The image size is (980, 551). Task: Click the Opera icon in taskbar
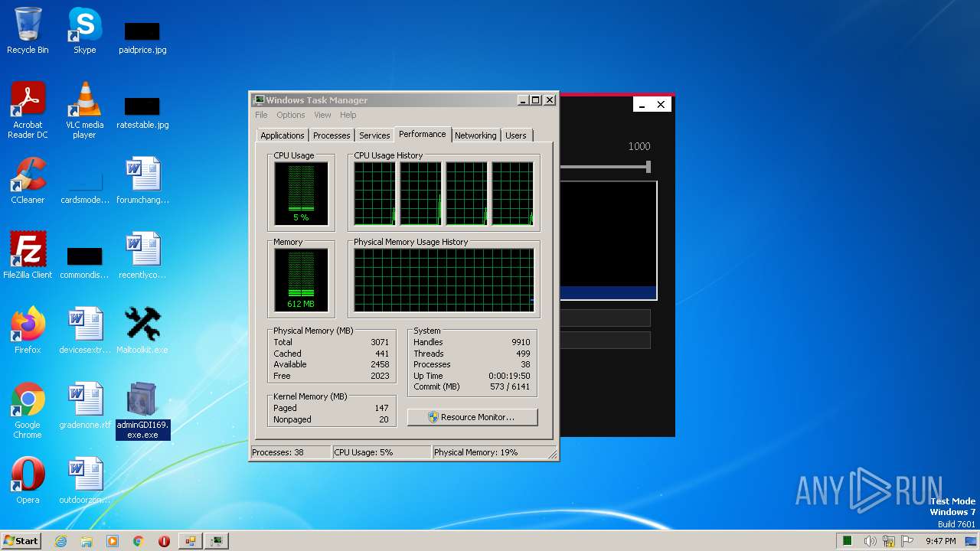coord(164,541)
